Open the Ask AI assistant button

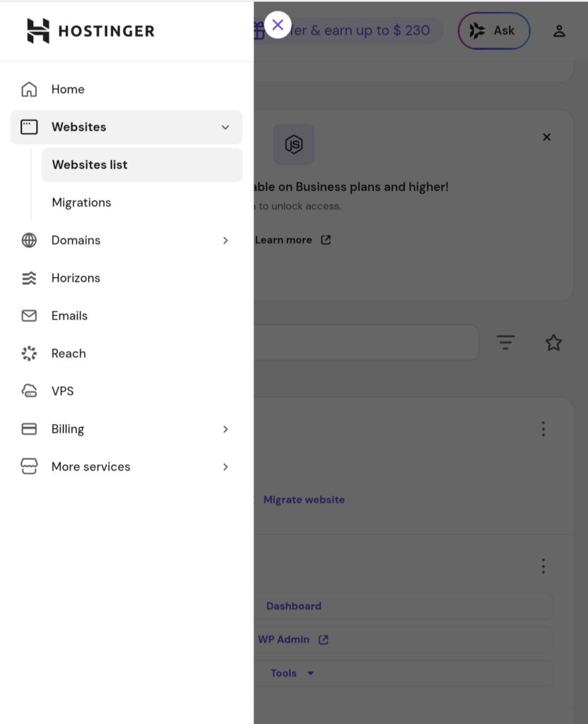(x=494, y=30)
